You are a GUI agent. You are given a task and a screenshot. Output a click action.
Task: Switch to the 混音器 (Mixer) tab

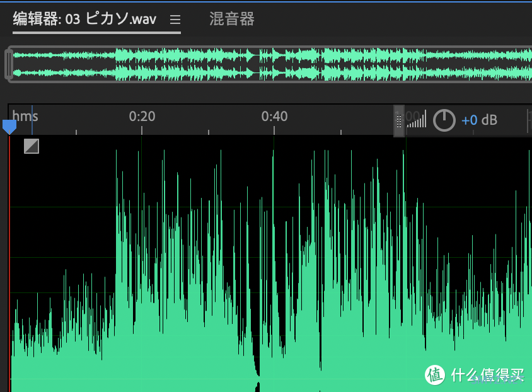(x=232, y=19)
